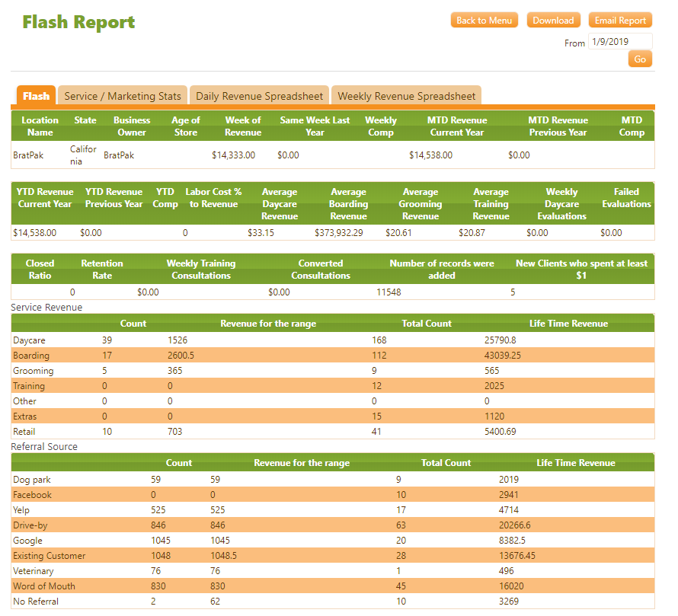The image size is (678, 616).
Task: Click the Average Training Revenue value $20.87
Action: pyautogui.click(x=472, y=233)
